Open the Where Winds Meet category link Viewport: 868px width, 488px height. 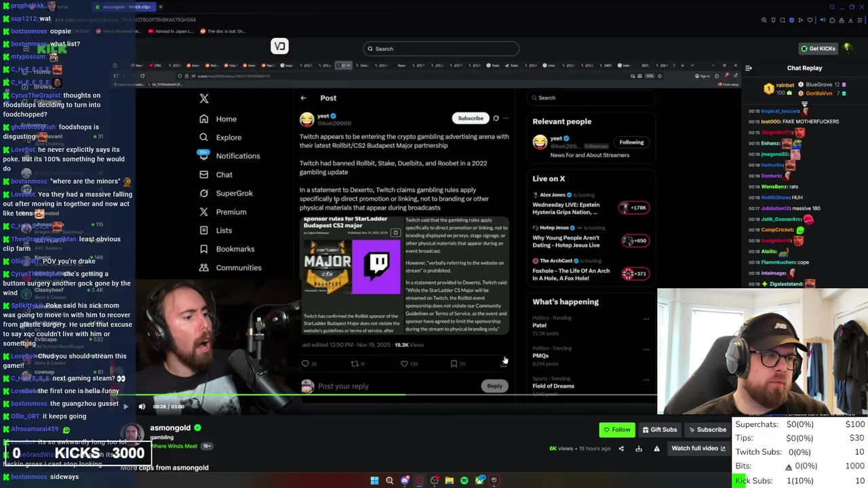coord(174,446)
